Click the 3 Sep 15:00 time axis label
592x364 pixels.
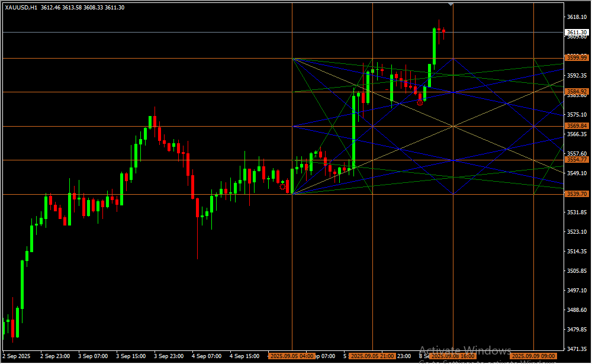click(131, 356)
